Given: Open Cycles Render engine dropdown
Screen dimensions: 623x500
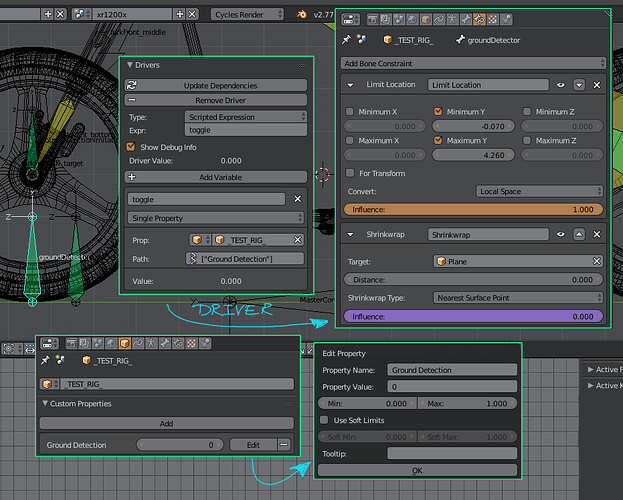Looking at the screenshot, I should [247, 14].
